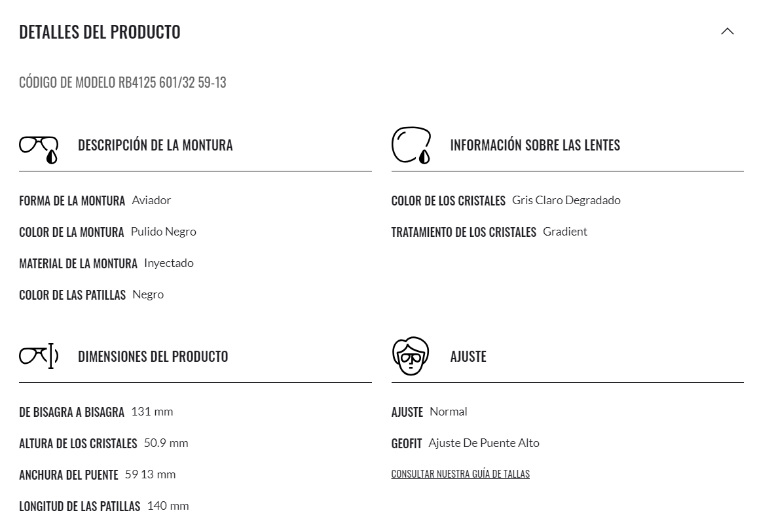Image resolution: width=757 pixels, height=532 pixels.
Task: Click the lens information droplet icon
Action: tap(411, 145)
